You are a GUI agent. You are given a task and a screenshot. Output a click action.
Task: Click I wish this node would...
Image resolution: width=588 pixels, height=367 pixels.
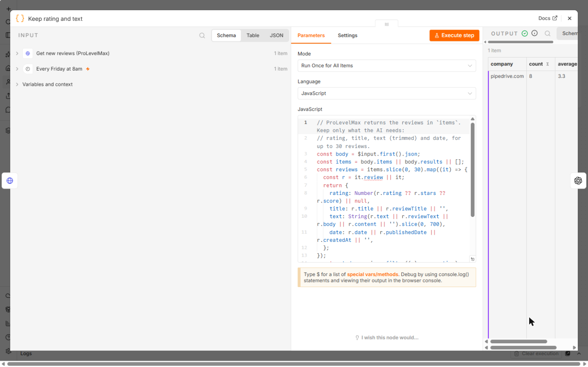click(386, 338)
